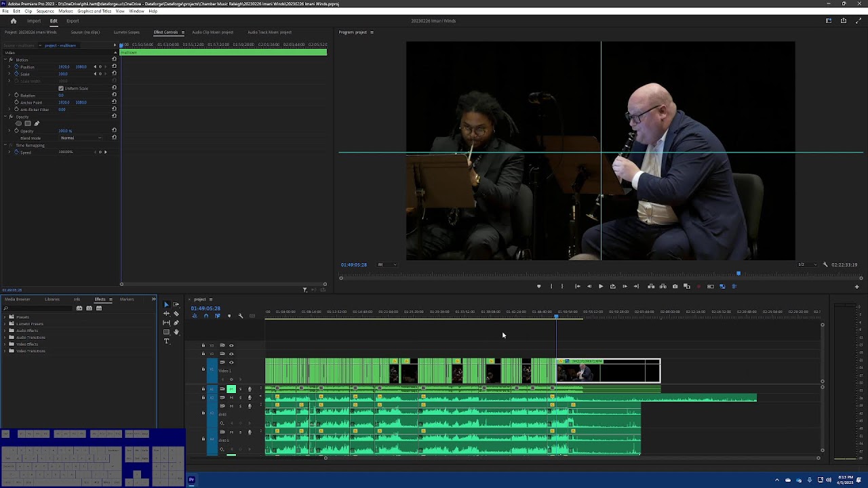Toggle Linked Selection in timeline
This screenshot has height=488, width=868.
coord(218,316)
